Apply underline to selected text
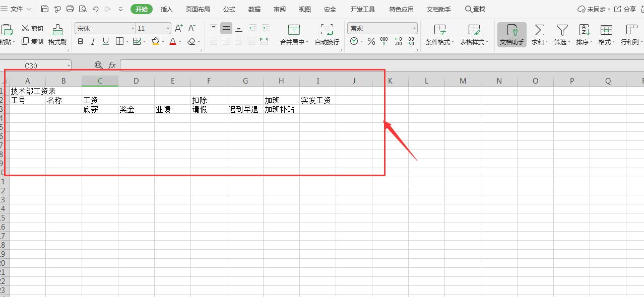The height and width of the screenshot is (297, 644). pos(106,42)
